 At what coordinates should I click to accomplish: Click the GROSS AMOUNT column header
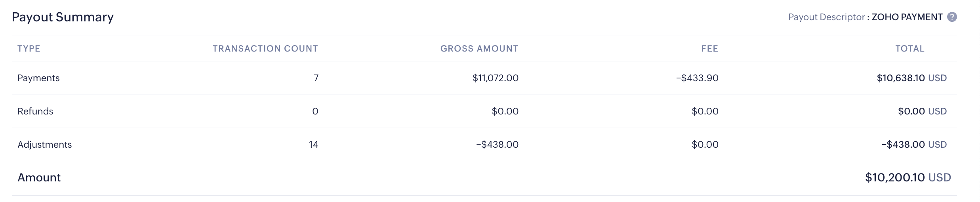[479, 49]
